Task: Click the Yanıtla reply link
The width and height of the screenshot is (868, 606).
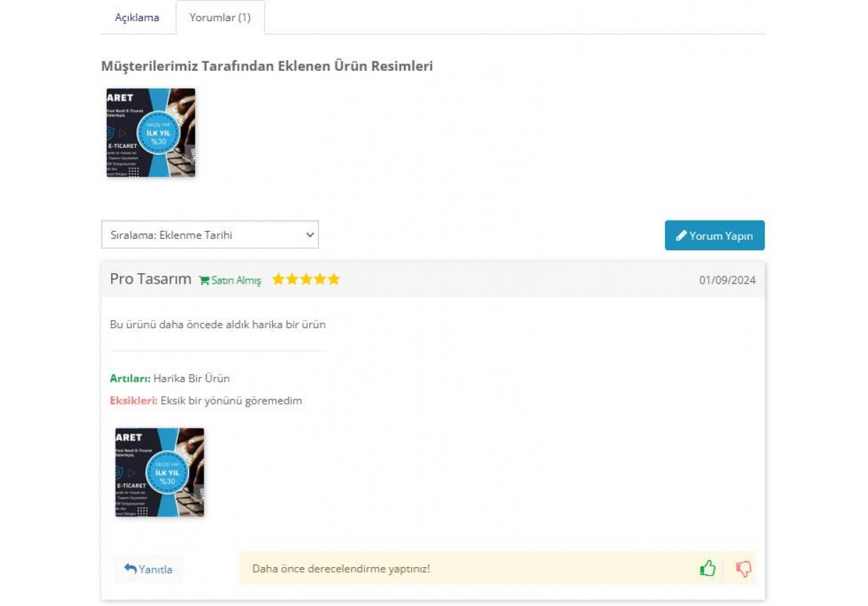Action: [x=148, y=568]
